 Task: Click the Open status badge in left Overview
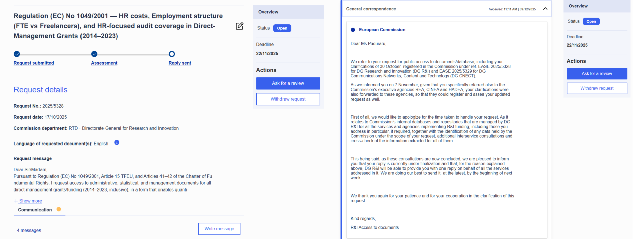(282, 28)
